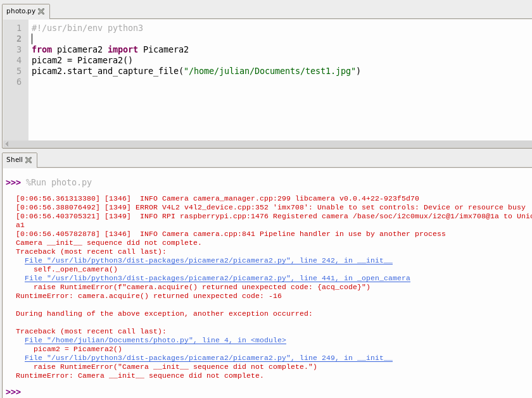Click line number 5 in the gutter
Viewport: 532px width, 398px height.
tap(18, 71)
